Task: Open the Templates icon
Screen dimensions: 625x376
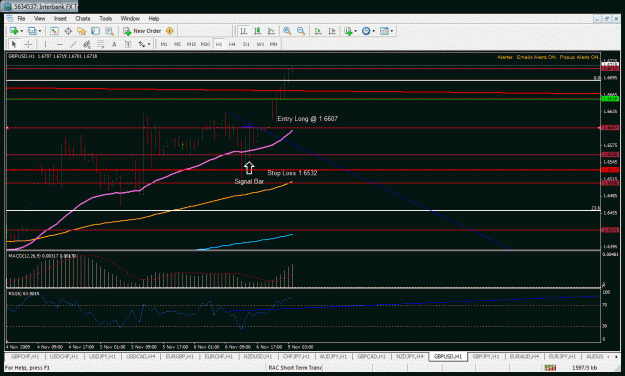Action: click(x=384, y=31)
